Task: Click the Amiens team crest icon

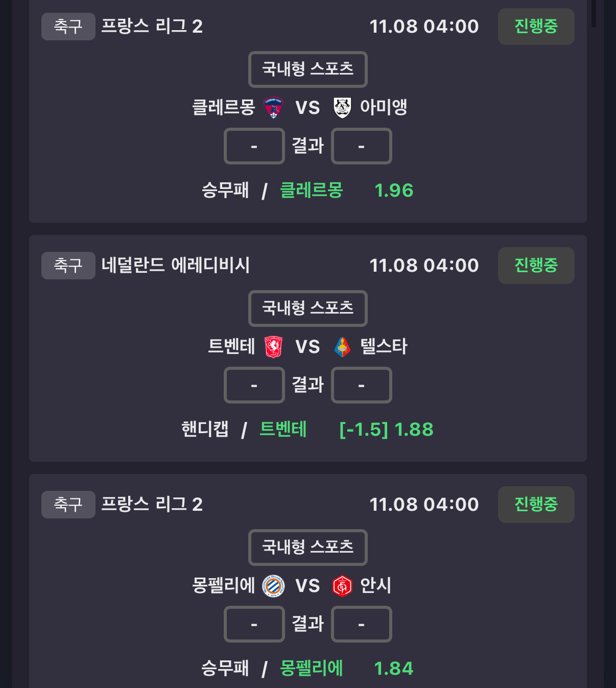Action: pyautogui.click(x=342, y=108)
